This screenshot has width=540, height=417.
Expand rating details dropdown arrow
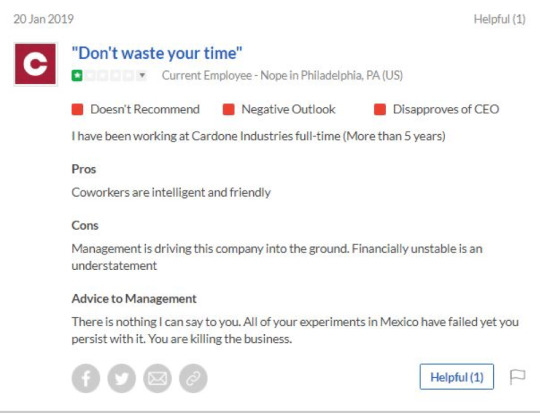[142, 75]
